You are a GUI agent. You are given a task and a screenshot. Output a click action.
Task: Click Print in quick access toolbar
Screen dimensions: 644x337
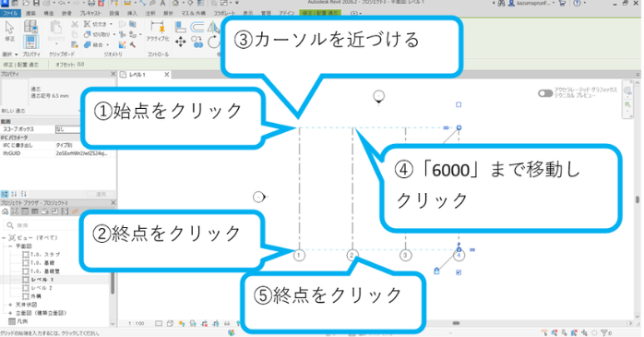point(91,4)
